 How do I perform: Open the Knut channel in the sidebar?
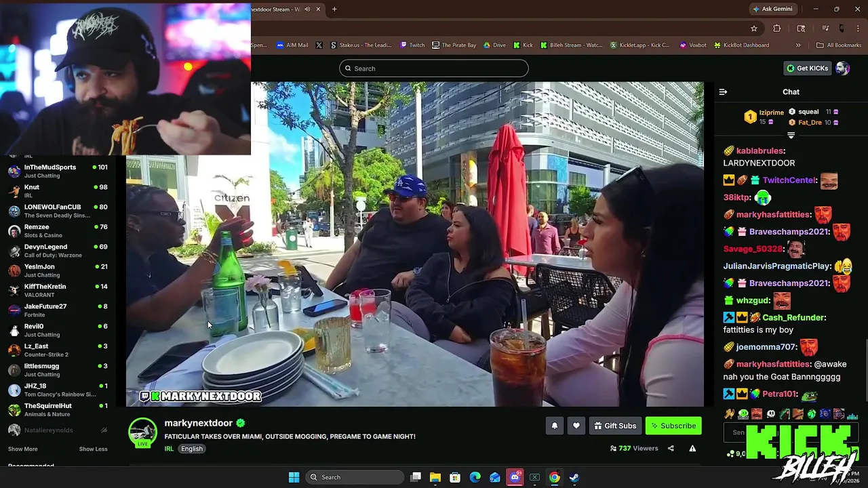(58, 191)
